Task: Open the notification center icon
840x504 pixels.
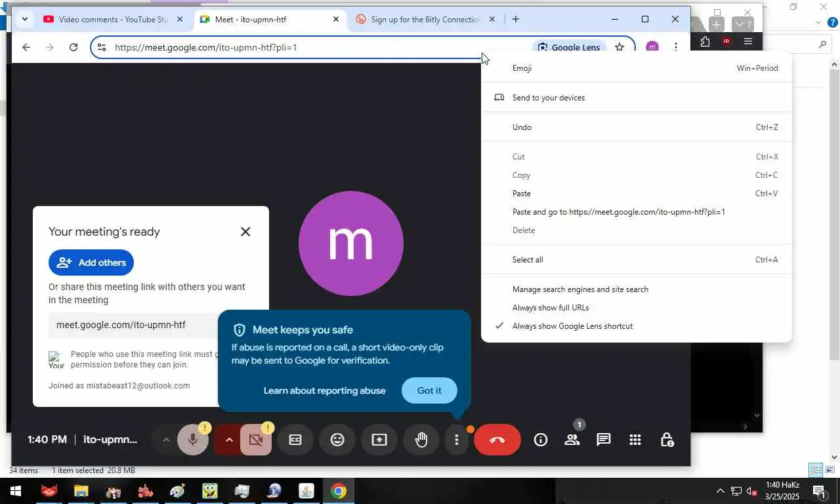Action: [819, 491]
